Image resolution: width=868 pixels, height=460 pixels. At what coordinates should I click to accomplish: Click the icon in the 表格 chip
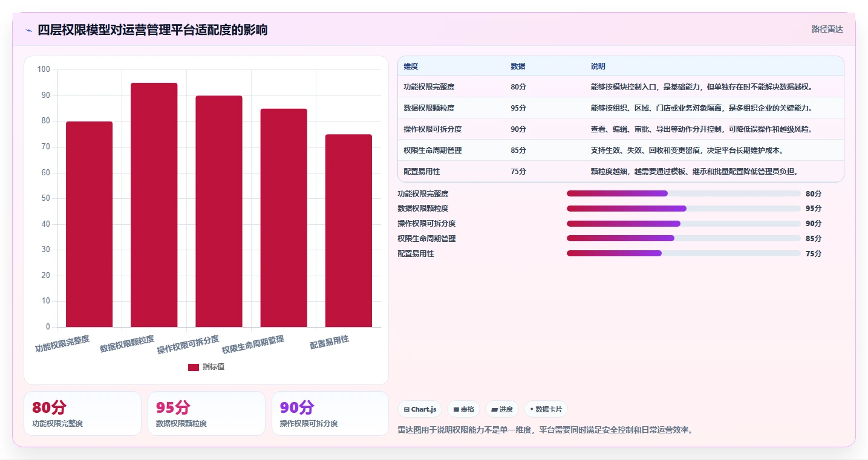coord(456,409)
